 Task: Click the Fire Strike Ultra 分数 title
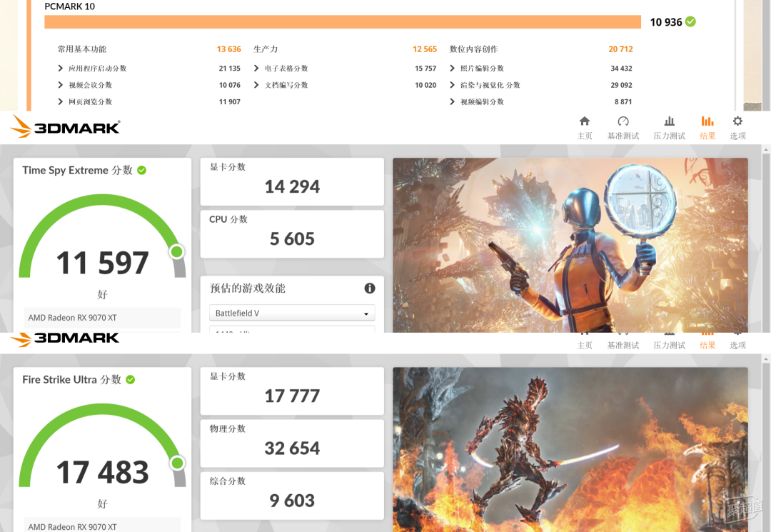click(x=72, y=380)
